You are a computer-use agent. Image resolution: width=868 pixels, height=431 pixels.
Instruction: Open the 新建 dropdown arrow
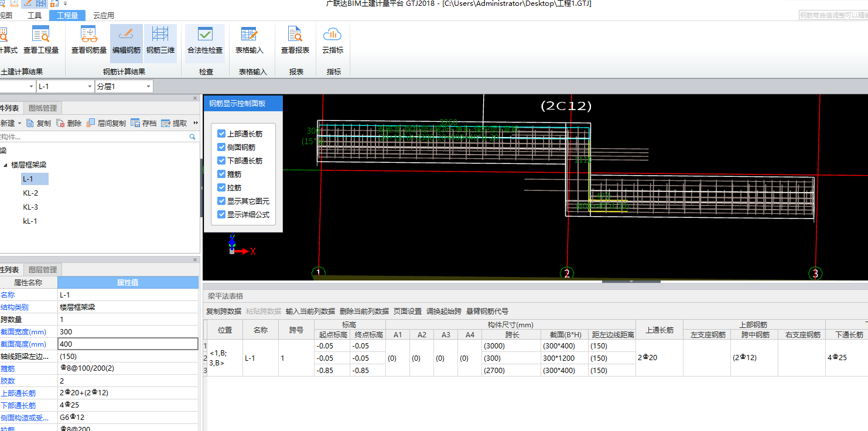[x=19, y=124]
